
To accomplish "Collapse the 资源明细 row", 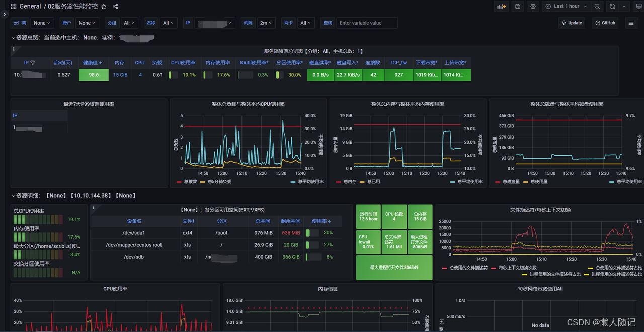I will pos(14,196).
